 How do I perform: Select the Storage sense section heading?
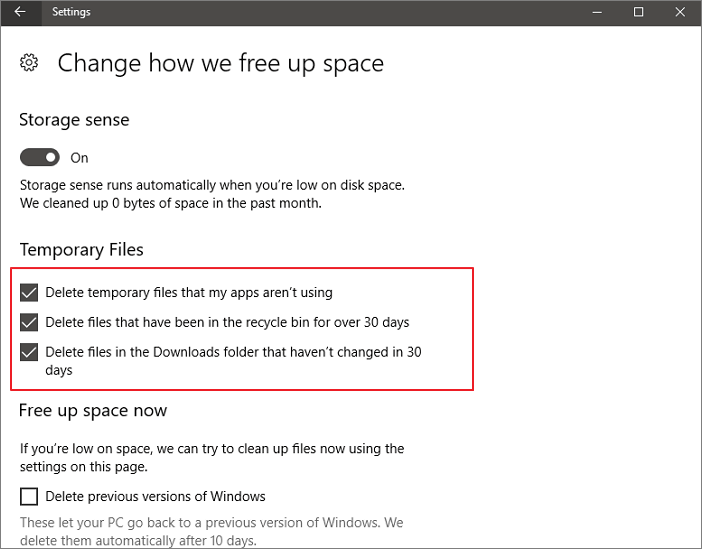pyautogui.click(x=74, y=120)
